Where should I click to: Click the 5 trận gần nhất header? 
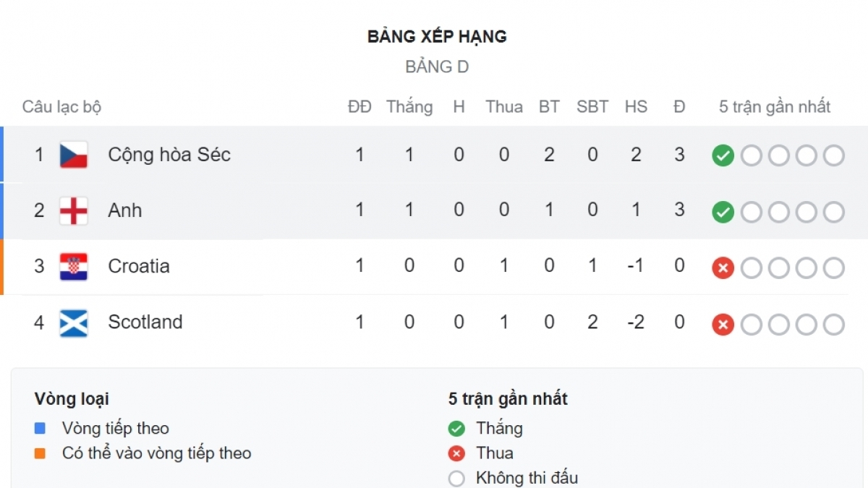(x=775, y=107)
